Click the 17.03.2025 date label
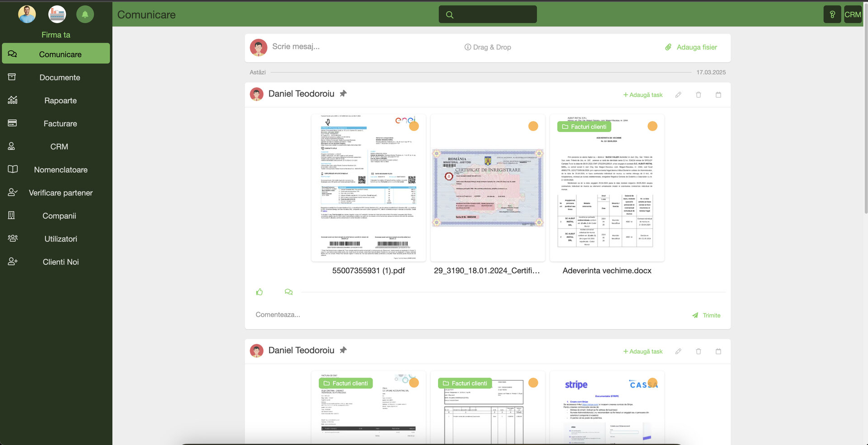868x445 pixels. (x=711, y=72)
